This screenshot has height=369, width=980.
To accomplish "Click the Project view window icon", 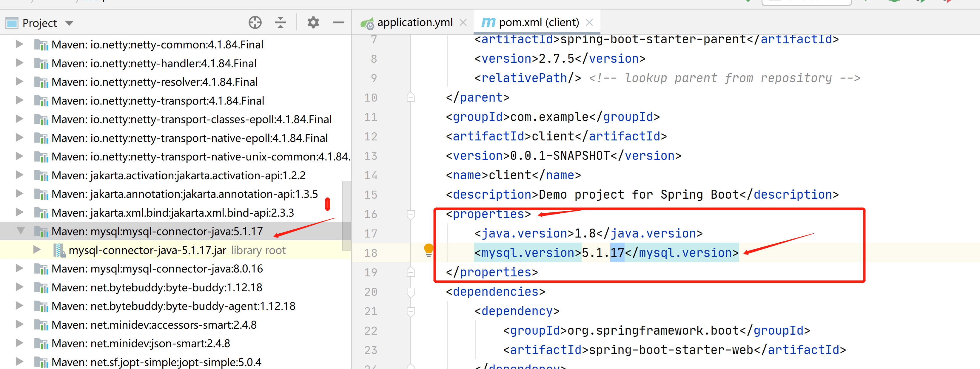I will coord(12,23).
